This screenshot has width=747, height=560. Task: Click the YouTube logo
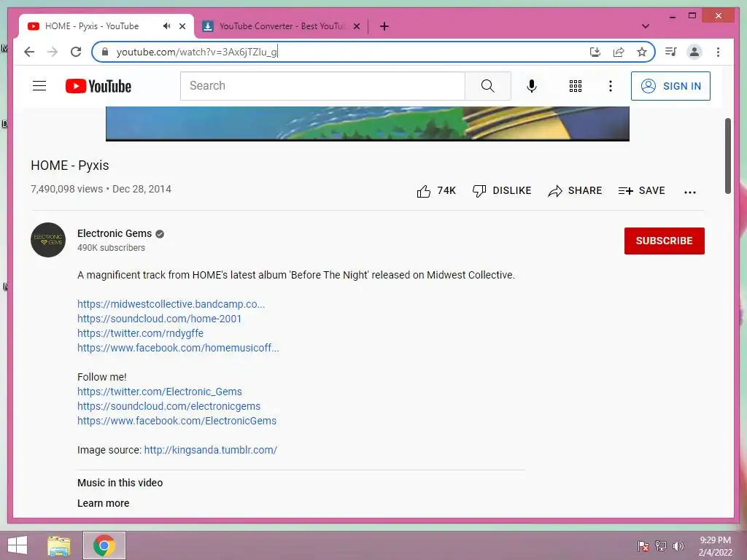(98, 86)
